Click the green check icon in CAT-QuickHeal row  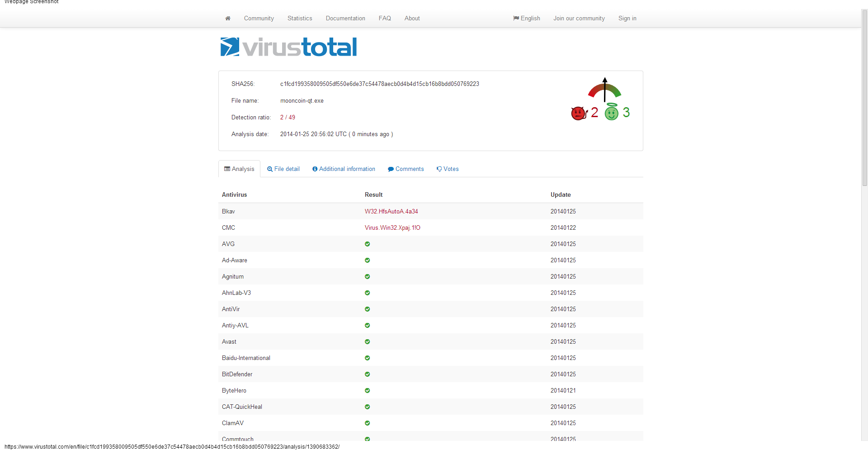368,407
